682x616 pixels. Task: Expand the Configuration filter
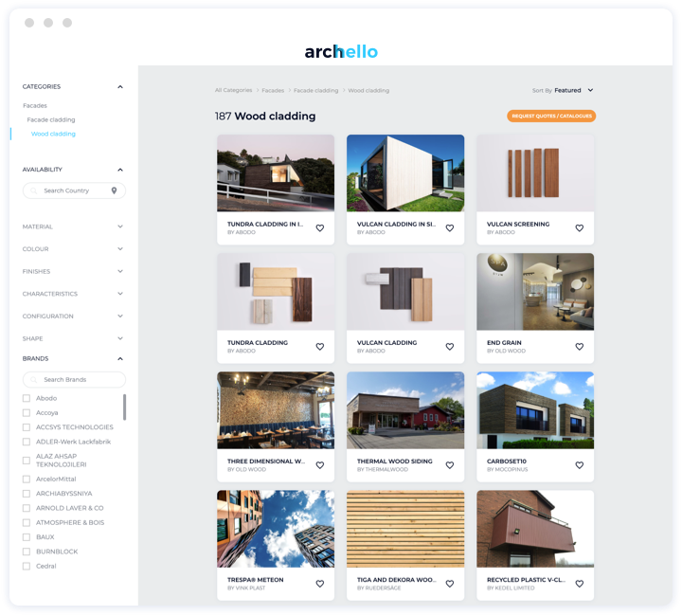point(120,317)
